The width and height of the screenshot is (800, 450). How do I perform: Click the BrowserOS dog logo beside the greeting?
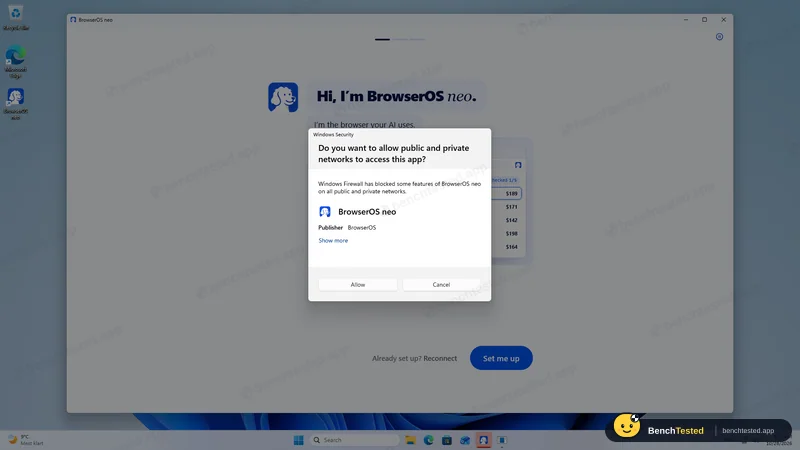click(x=283, y=97)
